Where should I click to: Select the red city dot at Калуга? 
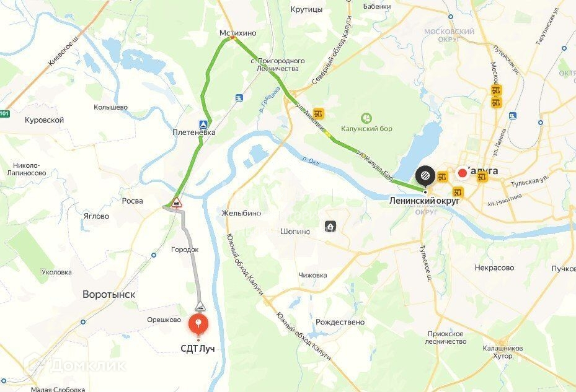pos(463,173)
